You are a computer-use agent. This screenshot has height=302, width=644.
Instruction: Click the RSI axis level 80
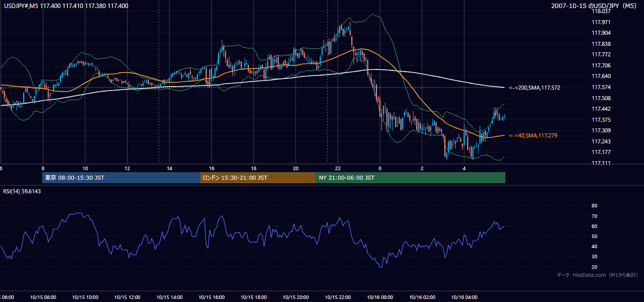point(594,206)
